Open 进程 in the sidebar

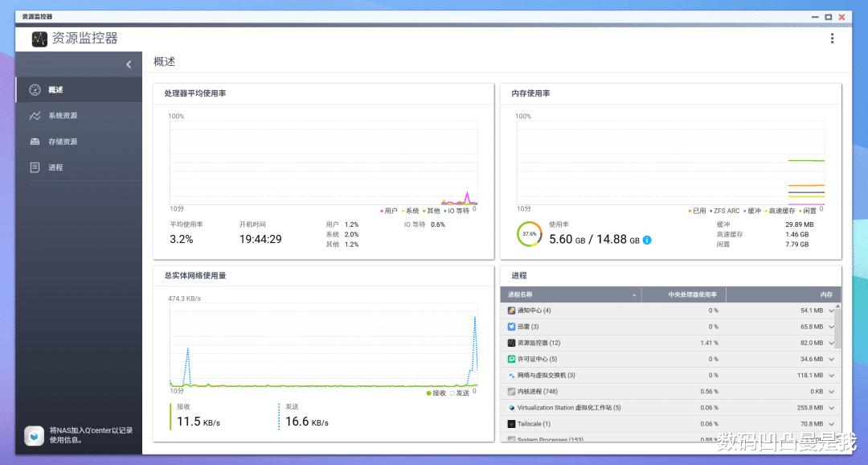[x=79, y=167]
